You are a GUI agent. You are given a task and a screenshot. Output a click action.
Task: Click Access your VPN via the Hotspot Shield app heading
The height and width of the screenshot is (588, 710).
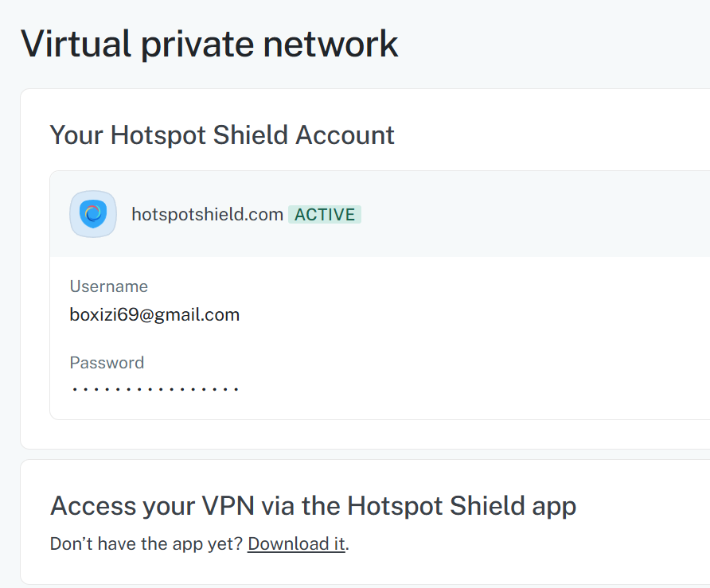[313, 506]
